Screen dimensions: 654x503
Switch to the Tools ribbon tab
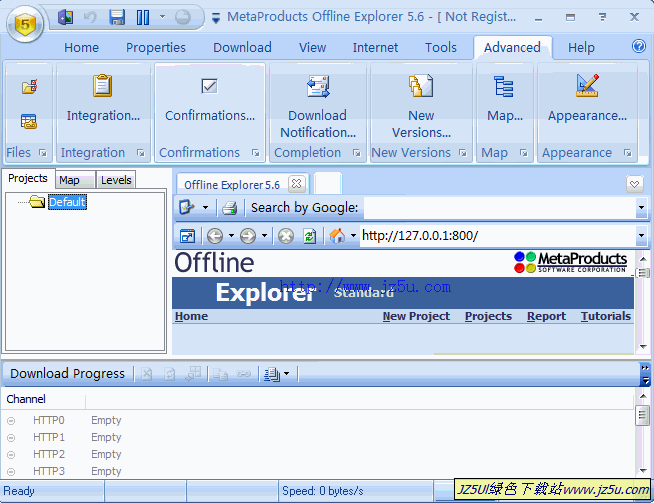pyautogui.click(x=441, y=48)
